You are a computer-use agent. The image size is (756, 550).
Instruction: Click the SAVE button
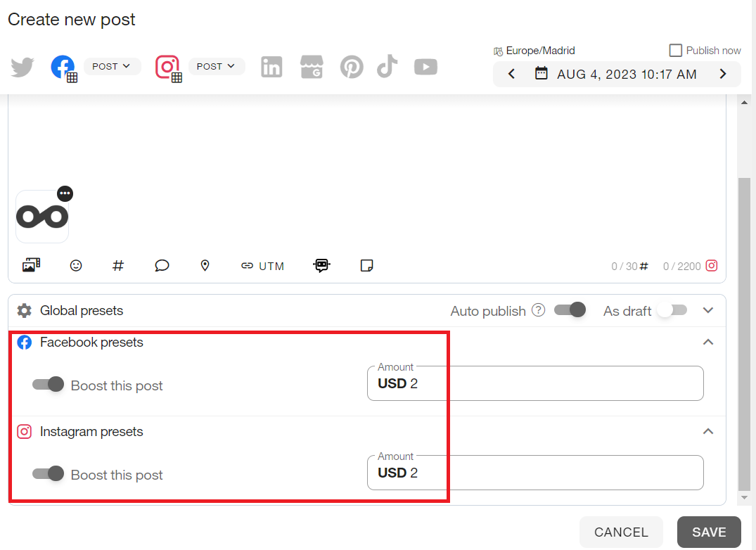[x=709, y=532]
